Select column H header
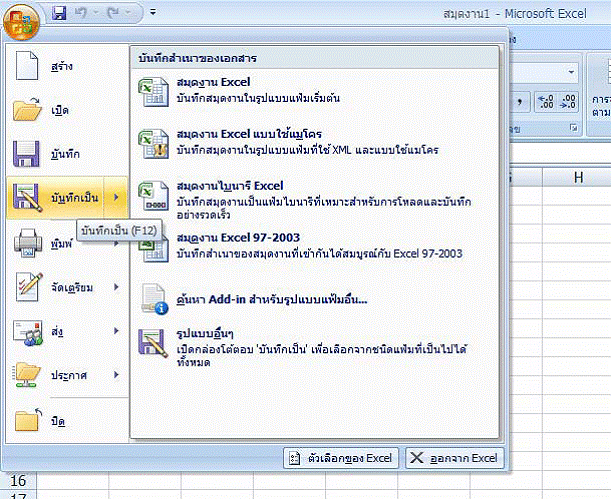611x499 pixels. click(x=578, y=178)
